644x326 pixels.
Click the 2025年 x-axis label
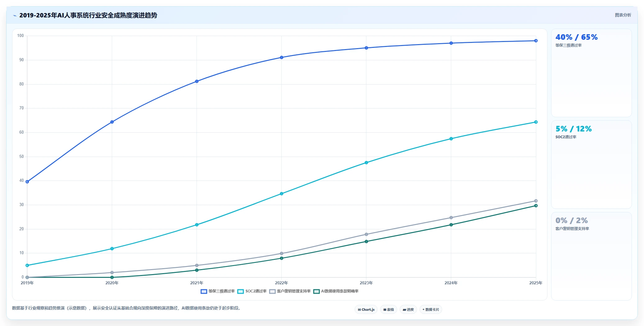point(536,283)
